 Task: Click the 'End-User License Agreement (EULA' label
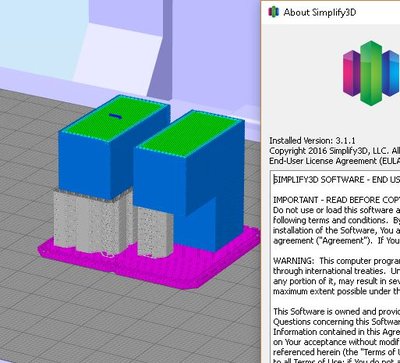click(335, 161)
